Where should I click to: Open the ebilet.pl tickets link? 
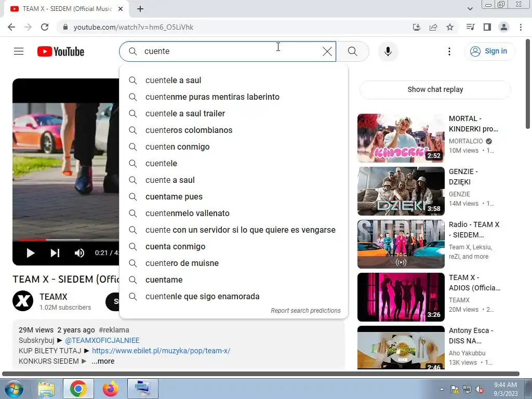161,351
